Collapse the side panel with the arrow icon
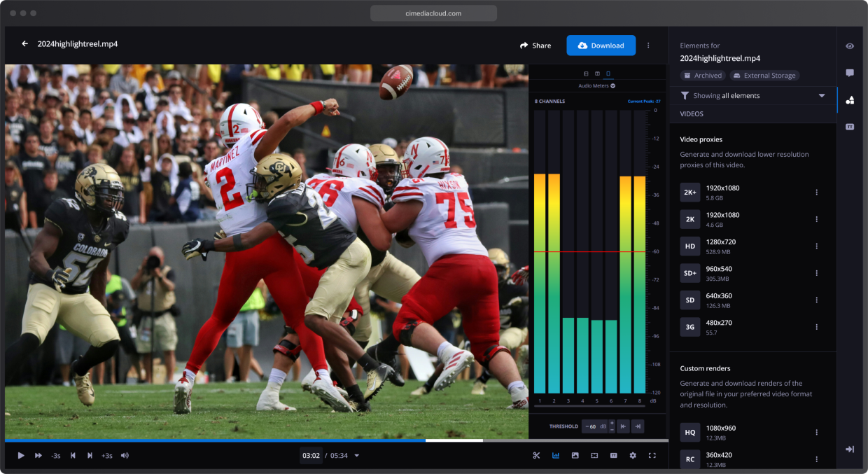868x474 pixels. pyautogui.click(x=850, y=449)
